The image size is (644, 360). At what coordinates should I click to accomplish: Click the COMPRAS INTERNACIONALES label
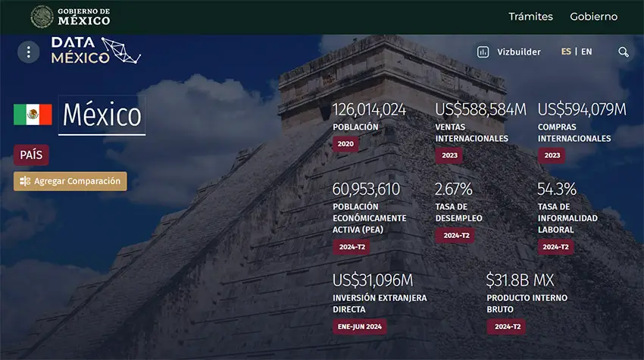click(x=574, y=133)
